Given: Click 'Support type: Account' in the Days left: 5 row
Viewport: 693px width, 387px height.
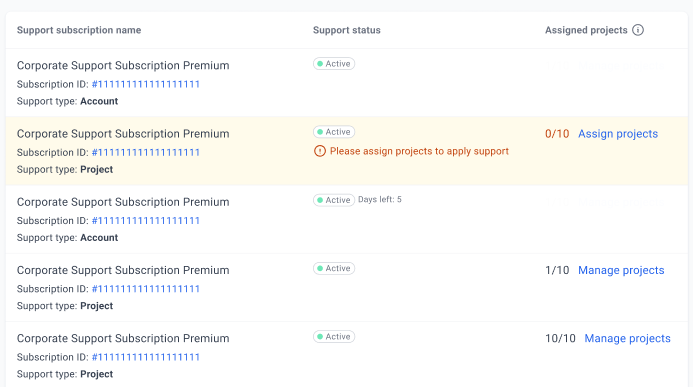Looking at the screenshot, I should 67,238.
